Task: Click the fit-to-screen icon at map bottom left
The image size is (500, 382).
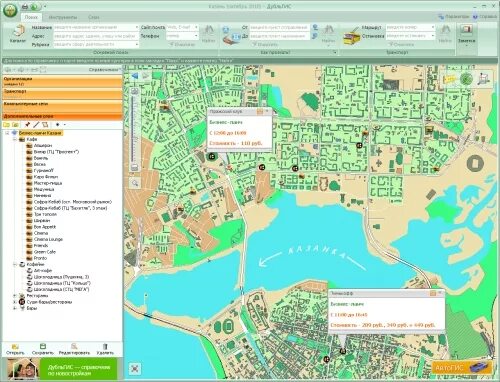Action: pyautogui.click(x=135, y=368)
